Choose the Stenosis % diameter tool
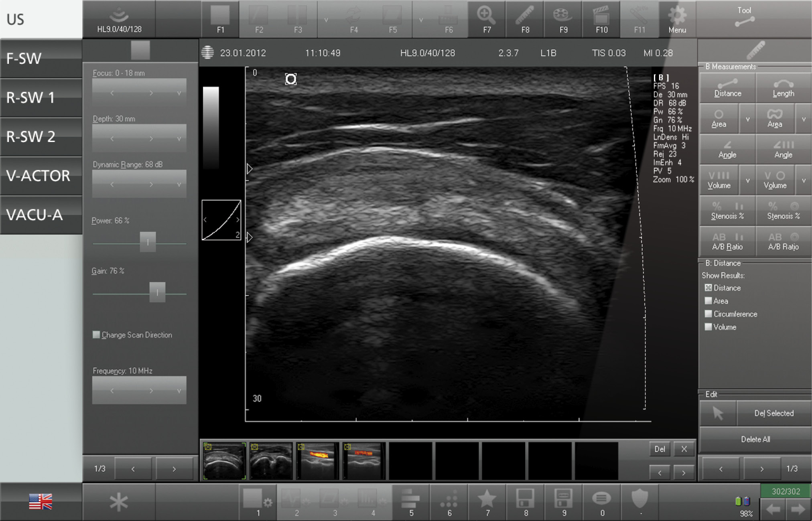Screen dimensions: 812x521 pos(727,211)
